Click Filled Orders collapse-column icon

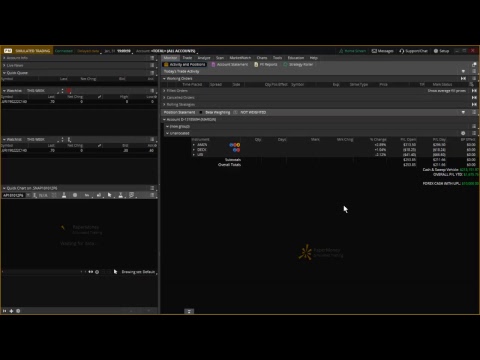pyautogui.click(x=474, y=91)
